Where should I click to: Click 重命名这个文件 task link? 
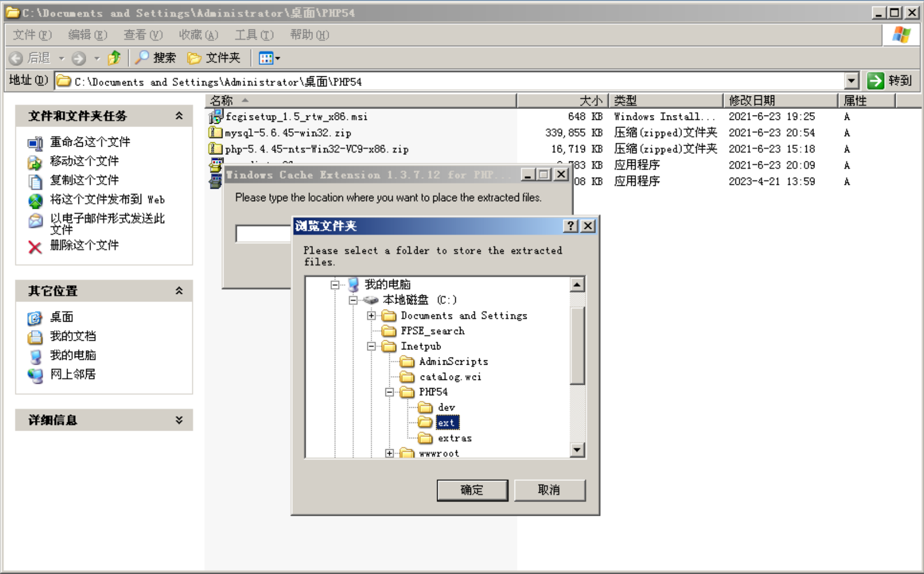click(x=90, y=142)
